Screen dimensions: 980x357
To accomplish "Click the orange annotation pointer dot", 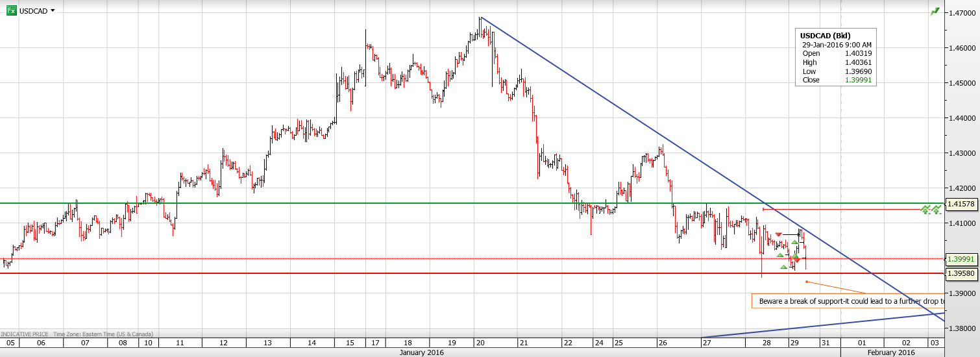I will (807, 282).
